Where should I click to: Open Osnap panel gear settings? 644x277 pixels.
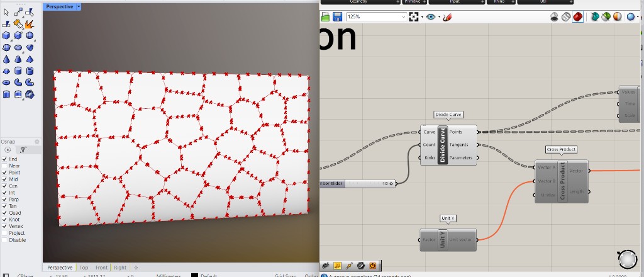37,142
